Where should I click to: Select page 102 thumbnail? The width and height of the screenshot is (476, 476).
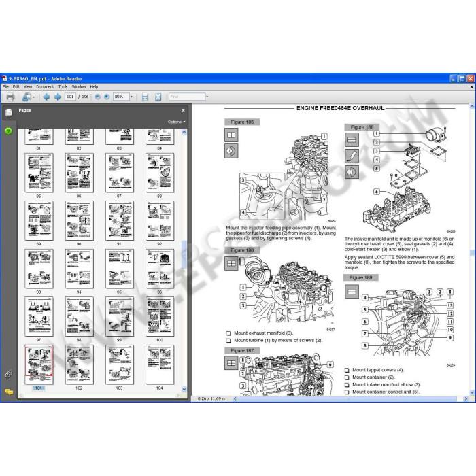80,364
